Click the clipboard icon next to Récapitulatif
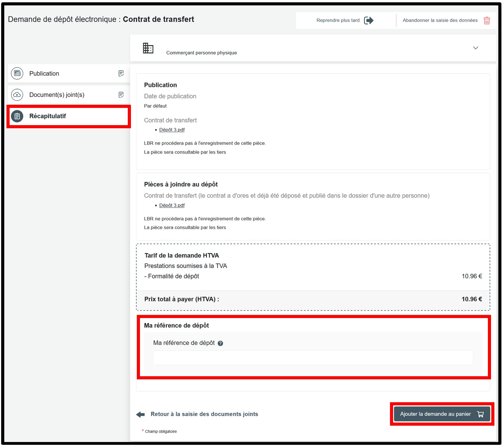 click(x=17, y=116)
